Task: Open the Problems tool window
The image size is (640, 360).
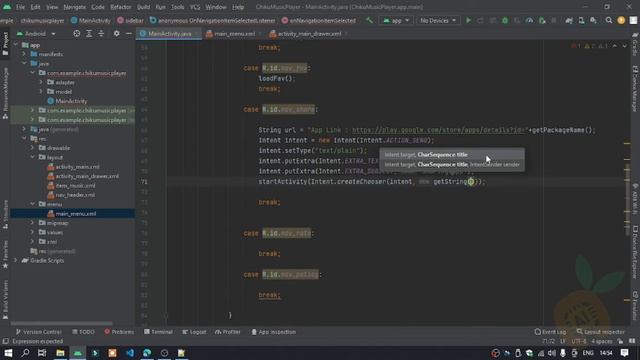Action: (119, 332)
